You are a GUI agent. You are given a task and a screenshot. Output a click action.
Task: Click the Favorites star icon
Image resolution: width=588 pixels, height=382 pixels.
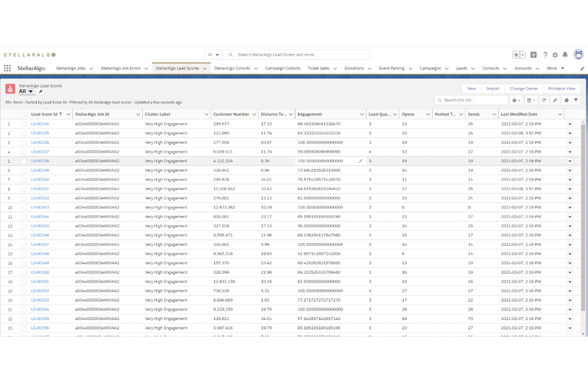pos(516,55)
